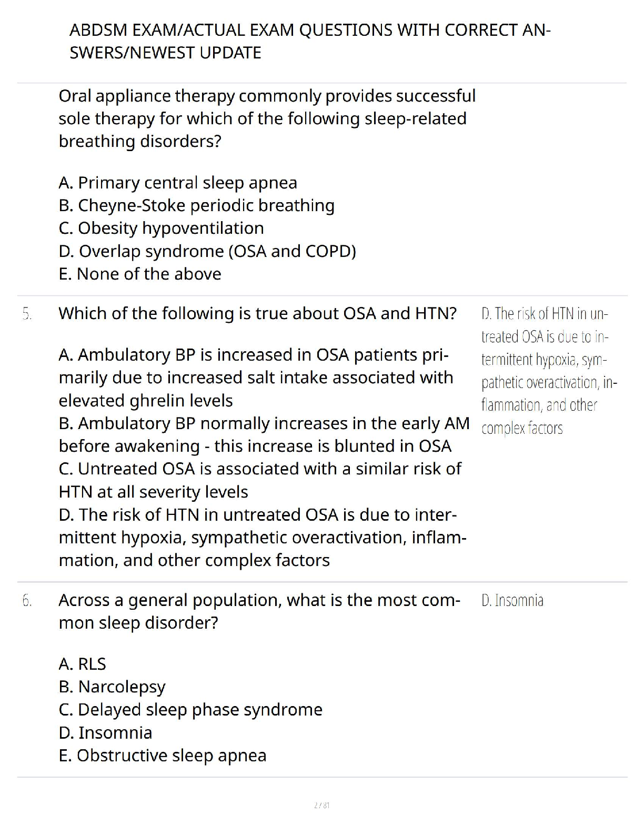This screenshot has width=644, height=834.
Task: Choose option C. Delayed sleep phase syndrome
Action: pos(190,710)
